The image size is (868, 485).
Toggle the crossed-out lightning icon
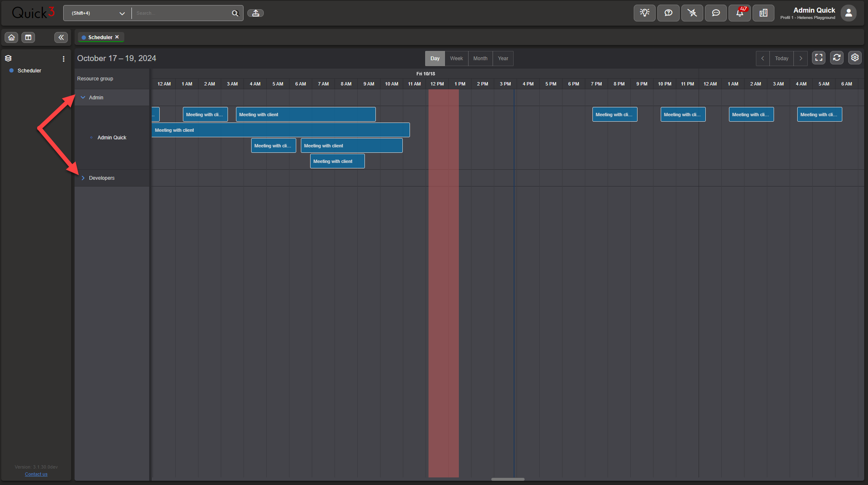(x=692, y=13)
